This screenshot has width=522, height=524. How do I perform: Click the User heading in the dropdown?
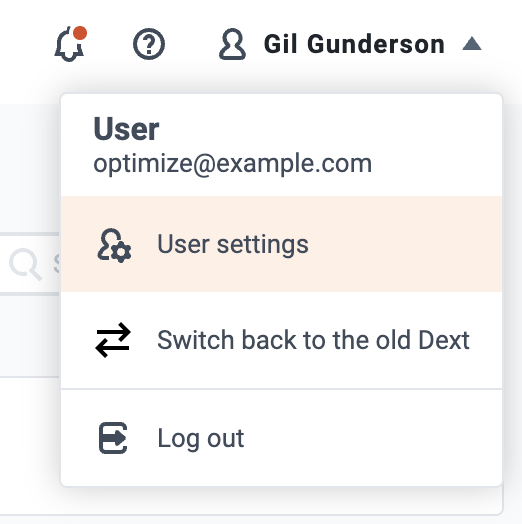pyautogui.click(x=126, y=129)
